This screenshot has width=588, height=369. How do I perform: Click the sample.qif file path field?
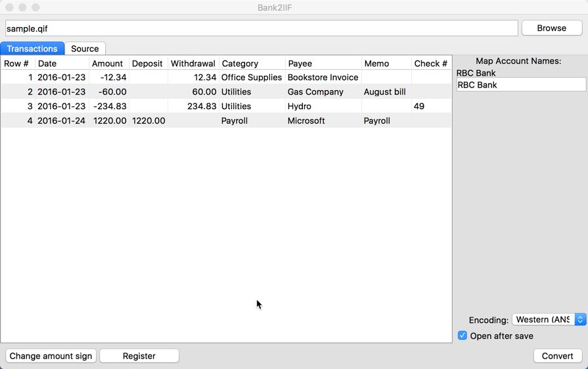[x=261, y=28]
